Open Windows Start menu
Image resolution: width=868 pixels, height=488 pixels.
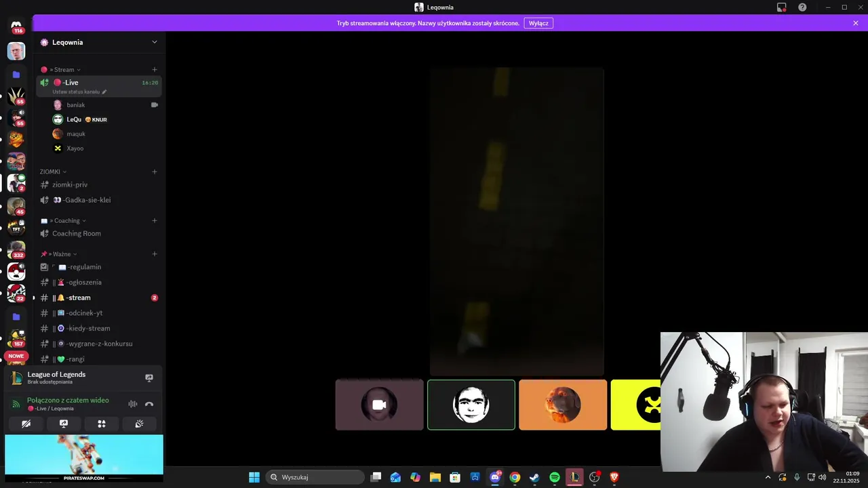[x=254, y=477]
